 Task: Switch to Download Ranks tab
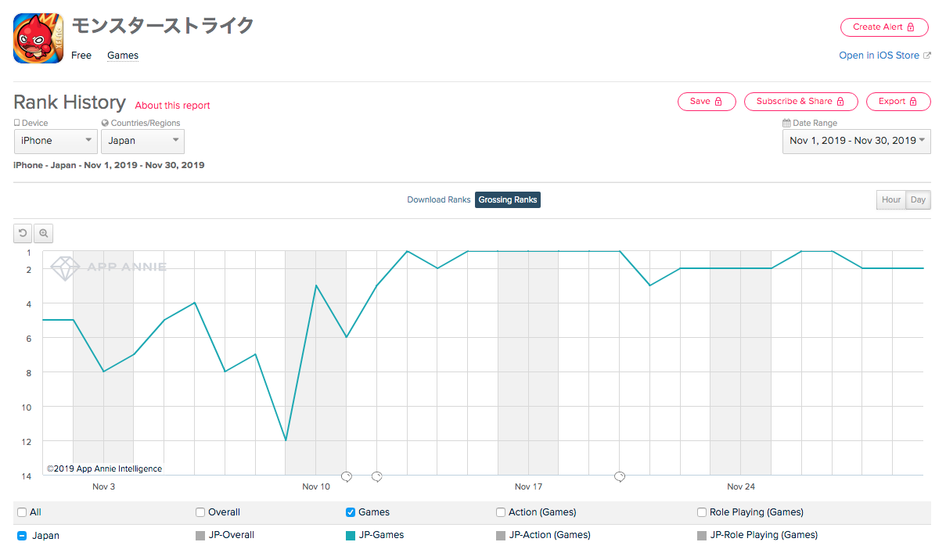(x=439, y=199)
